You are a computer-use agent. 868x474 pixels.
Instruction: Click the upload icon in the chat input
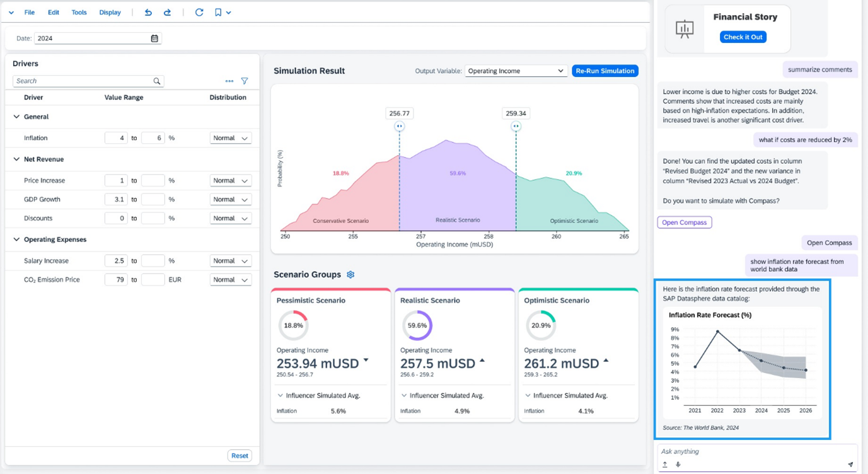664,464
